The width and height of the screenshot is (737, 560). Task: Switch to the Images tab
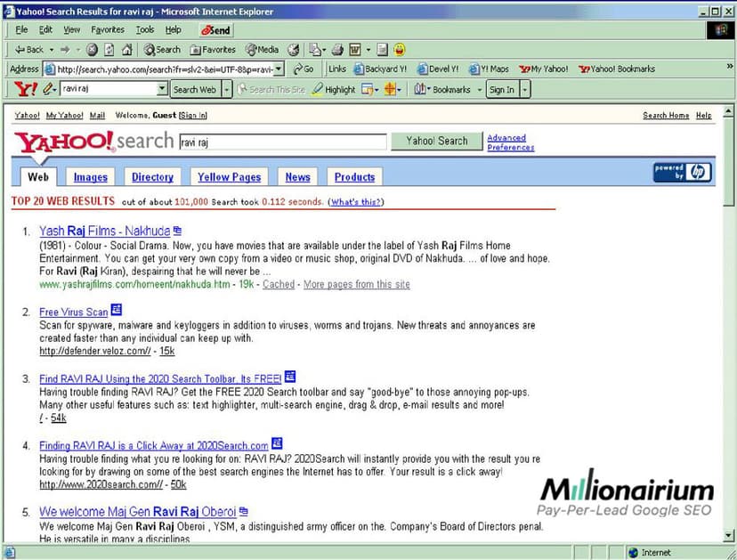(x=90, y=177)
